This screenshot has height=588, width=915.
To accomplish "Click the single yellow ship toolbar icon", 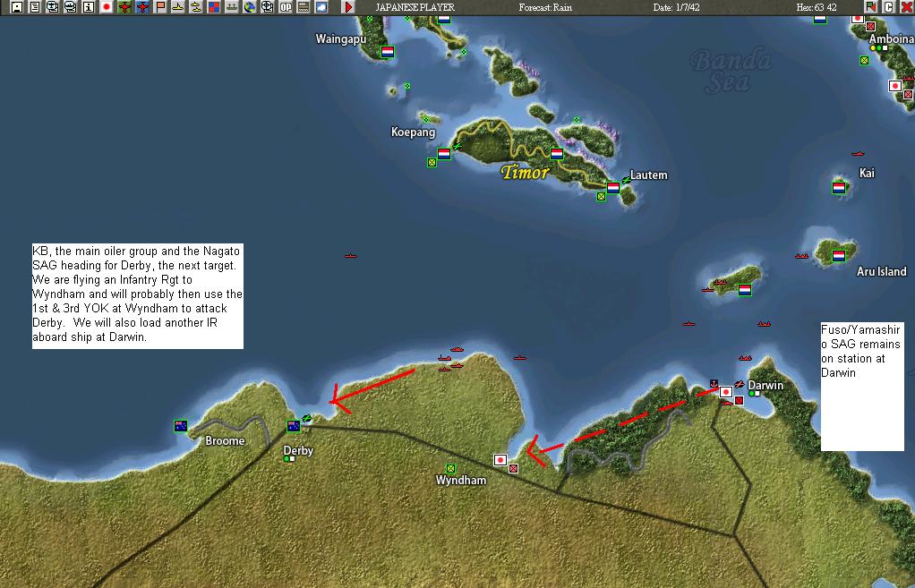I will (x=178, y=7).
